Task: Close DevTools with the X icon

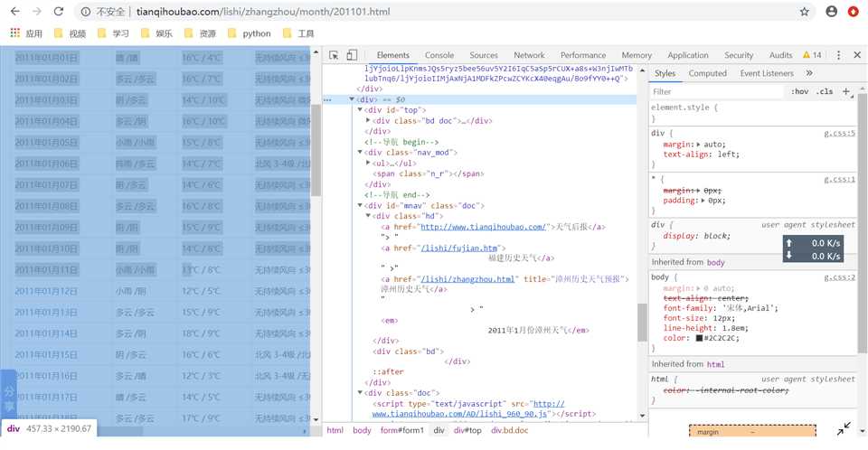Action: [x=857, y=55]
